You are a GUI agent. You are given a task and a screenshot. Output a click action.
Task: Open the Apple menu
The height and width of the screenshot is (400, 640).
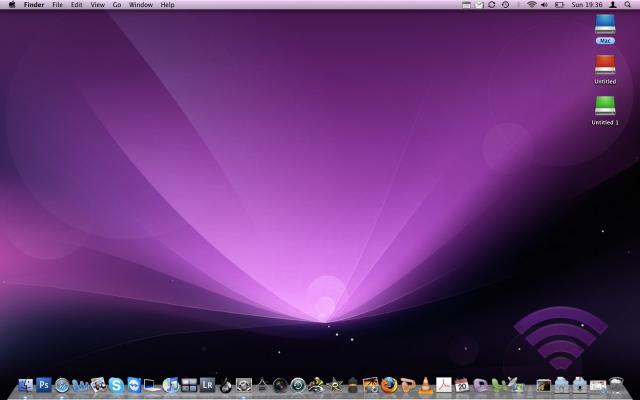pos(11,4)
